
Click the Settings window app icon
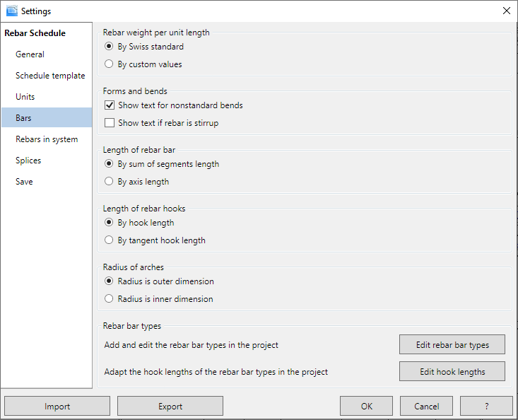tap(11, 11)
